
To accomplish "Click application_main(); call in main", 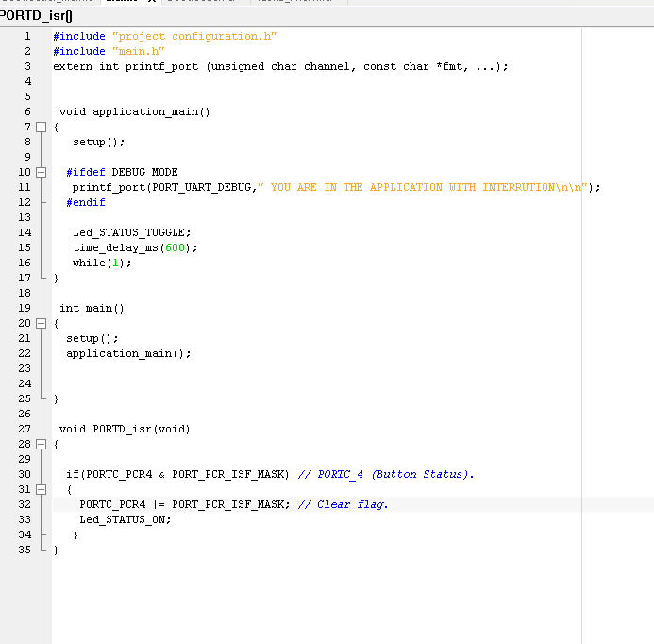I will coord(128,353).
